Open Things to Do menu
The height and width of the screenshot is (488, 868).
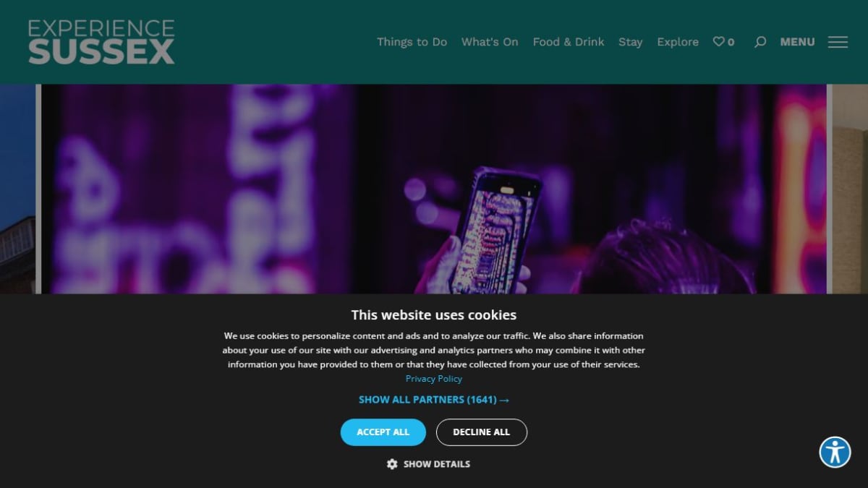pyautogui.click(x=412, y=42)
